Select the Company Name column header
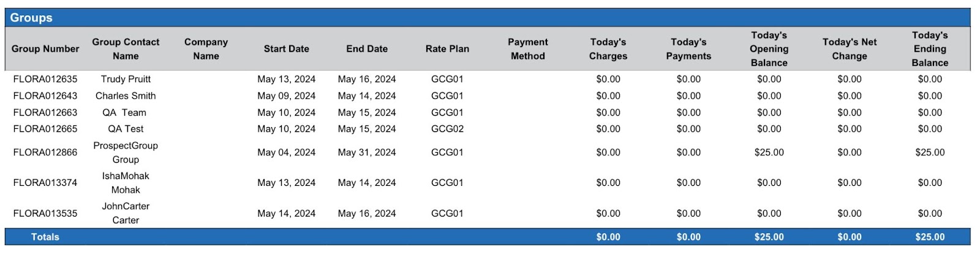The image size is (980, 254). click(206, 49)
